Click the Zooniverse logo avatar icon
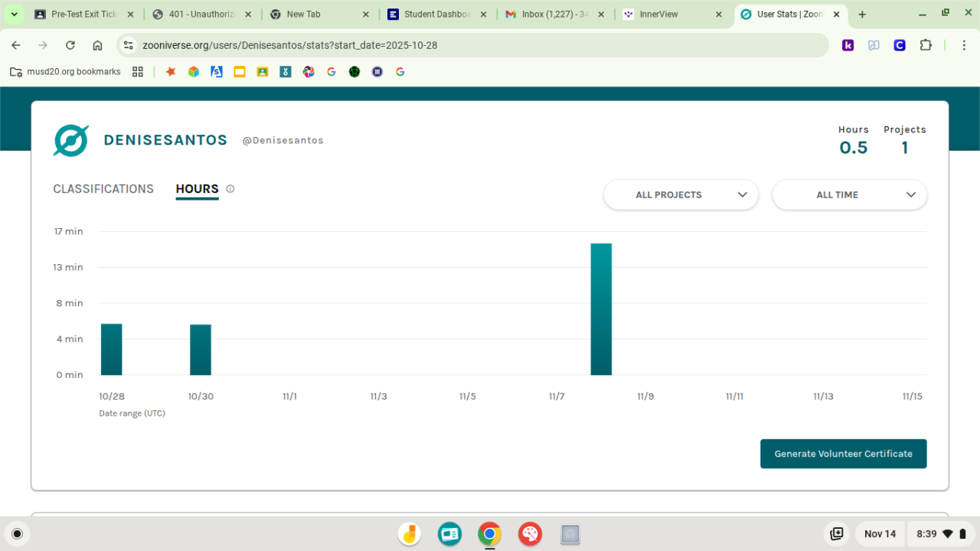Image resolution: width=980 pixels, height=551 pixels. [71, 140]
